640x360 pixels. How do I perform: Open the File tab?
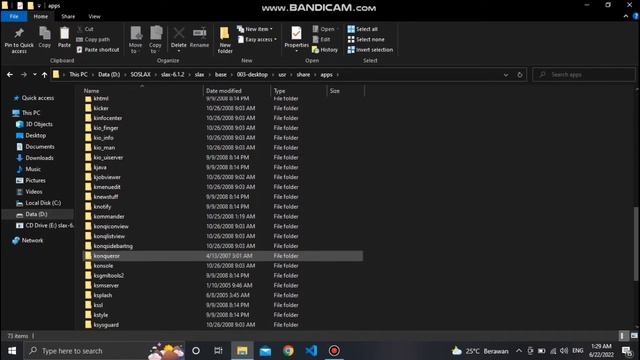tap(14, 16)
